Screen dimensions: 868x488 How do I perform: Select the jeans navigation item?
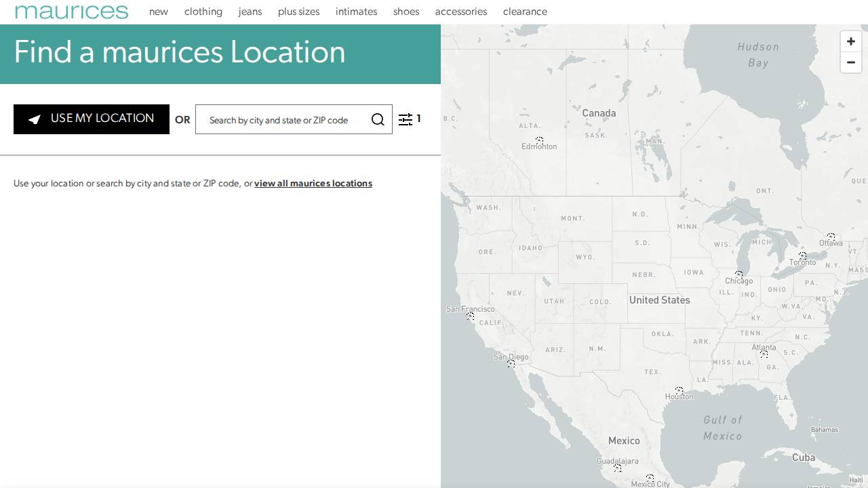point(250,12)
